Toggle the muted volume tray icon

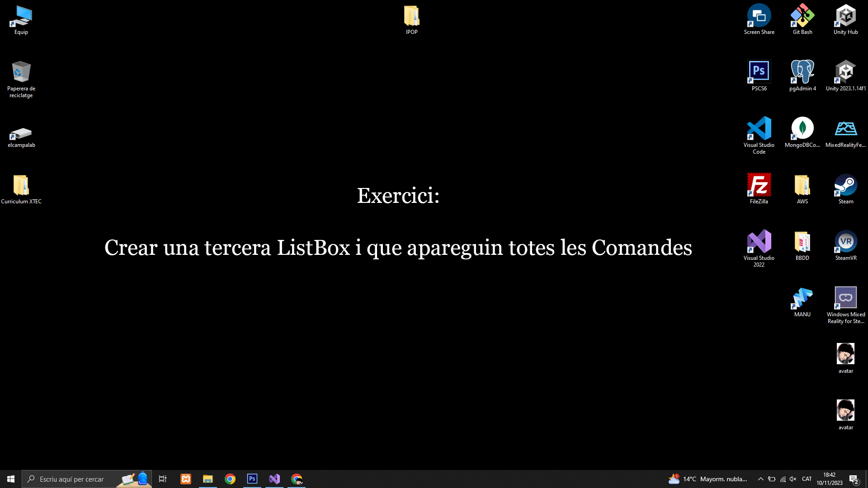[x=793, y=479]
